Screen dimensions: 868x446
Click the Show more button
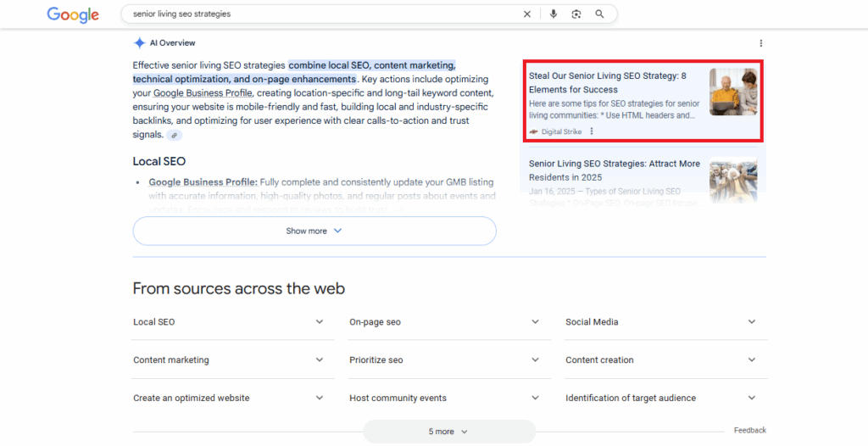coord(314,231)
